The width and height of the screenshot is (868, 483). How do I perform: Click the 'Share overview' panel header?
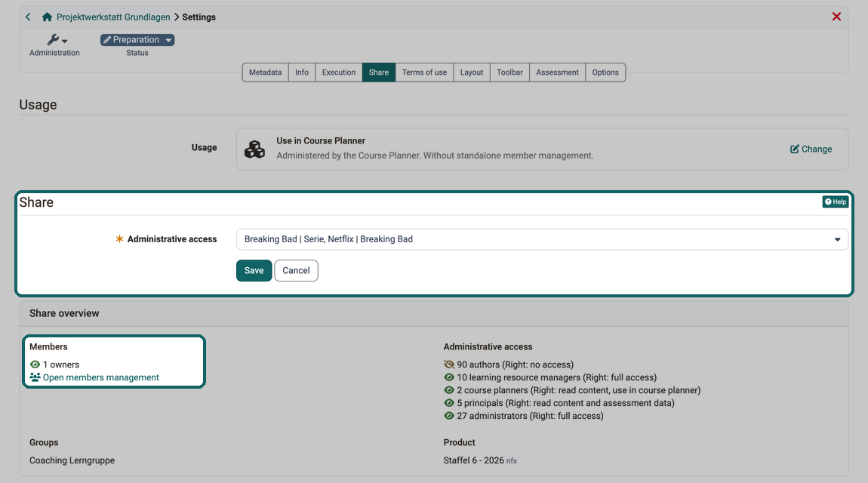pyautogui.click(x=434, y=313)
